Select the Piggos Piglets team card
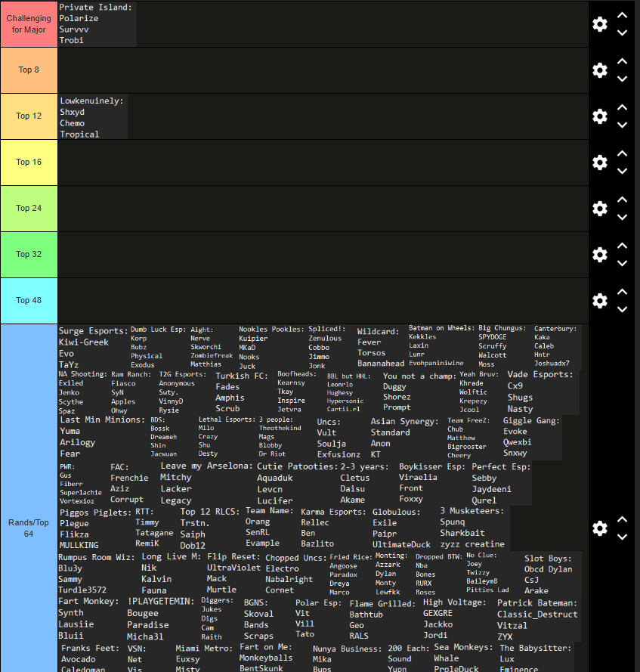This screenshot has width=640, height=672. (x=96, y=529)
